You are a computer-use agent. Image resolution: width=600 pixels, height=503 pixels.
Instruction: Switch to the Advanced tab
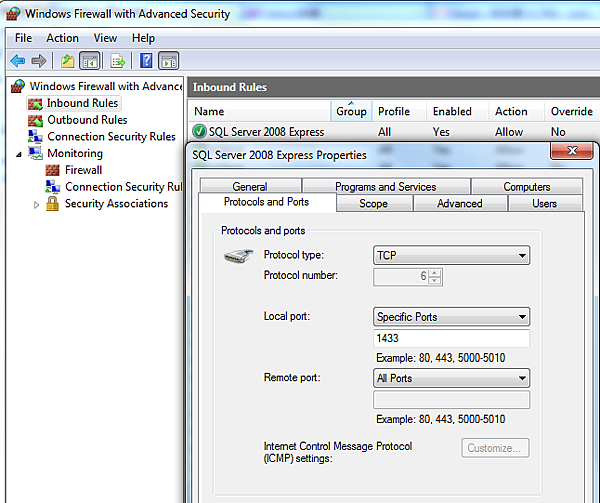tap(460, 203)
